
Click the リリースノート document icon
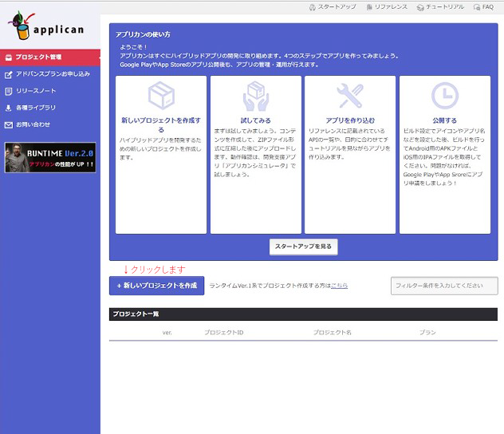9,91
